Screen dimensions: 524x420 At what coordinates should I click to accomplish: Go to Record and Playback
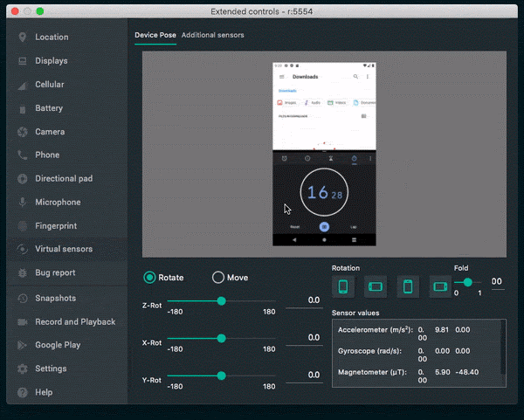click(74, 321)
